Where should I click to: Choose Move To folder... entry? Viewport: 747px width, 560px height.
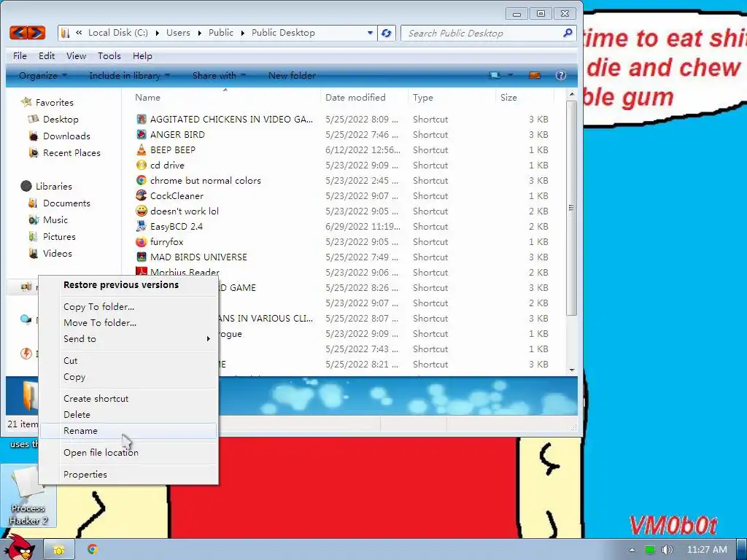click(128, 323)
